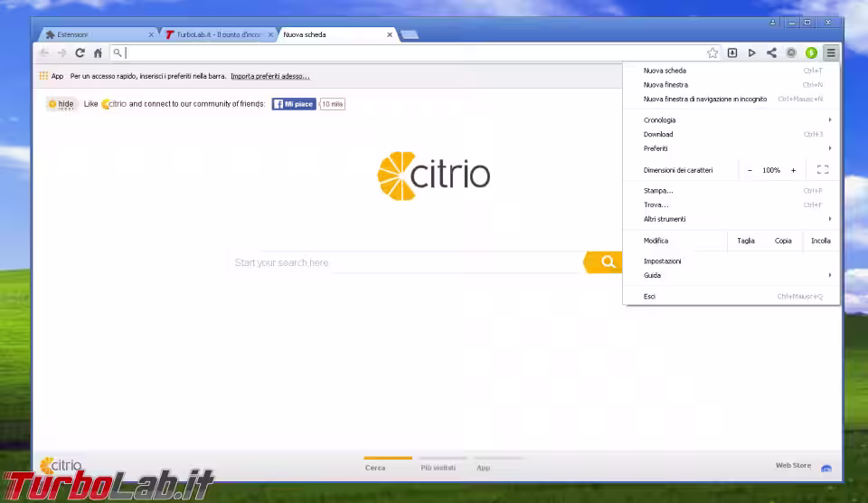The image size is (868, 503).
Task: Select the Cerca tab at the bottom
Action: pos(374,468)
